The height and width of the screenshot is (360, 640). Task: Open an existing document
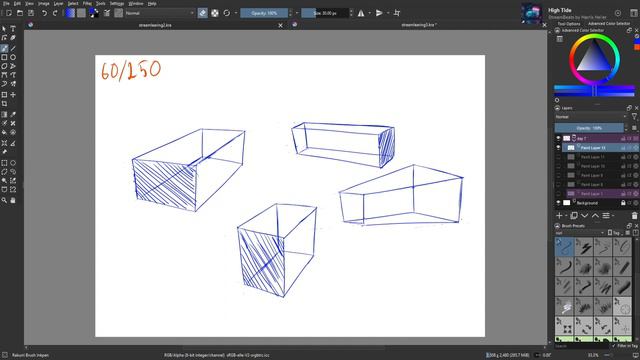pos(20,13)
